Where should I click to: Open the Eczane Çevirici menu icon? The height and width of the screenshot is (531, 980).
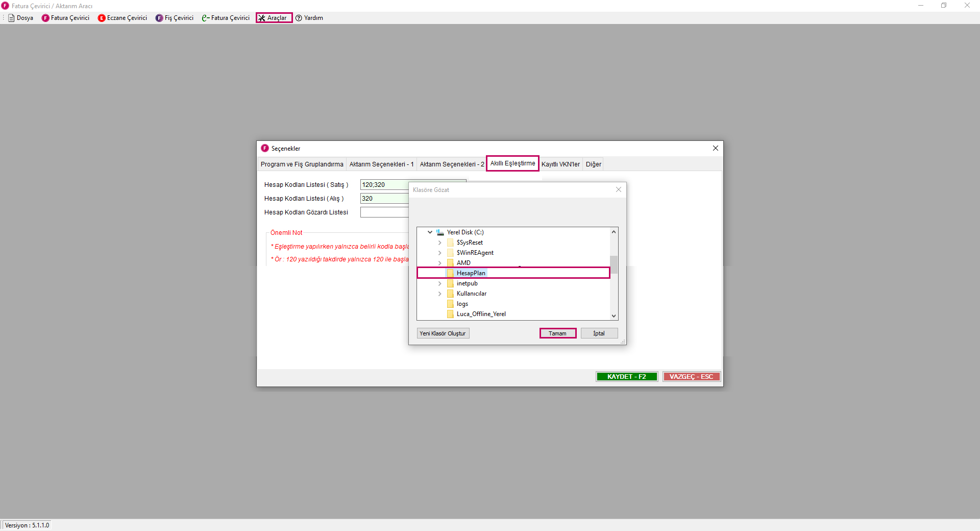click(102, 18)
